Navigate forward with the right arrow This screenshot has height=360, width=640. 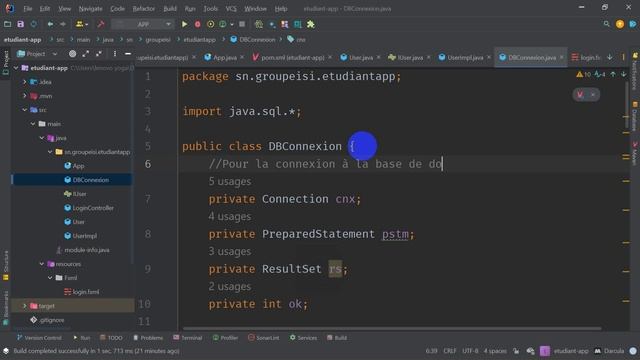click(63, 24)
